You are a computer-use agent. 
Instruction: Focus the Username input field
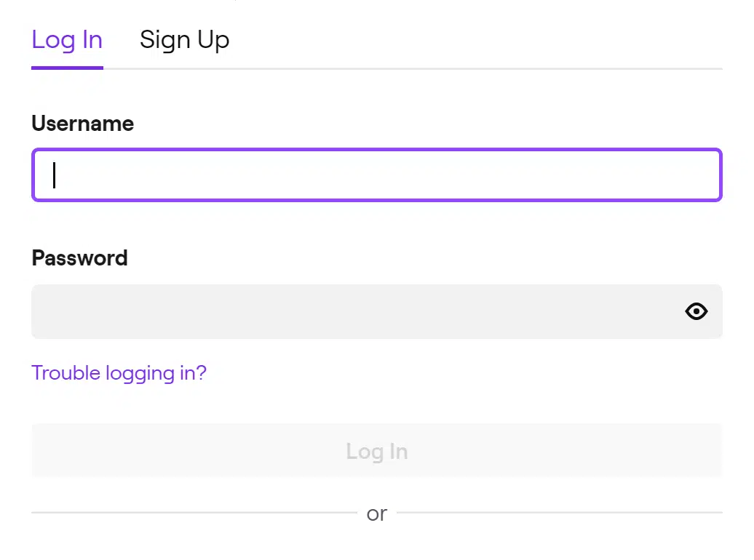point(376,175)
